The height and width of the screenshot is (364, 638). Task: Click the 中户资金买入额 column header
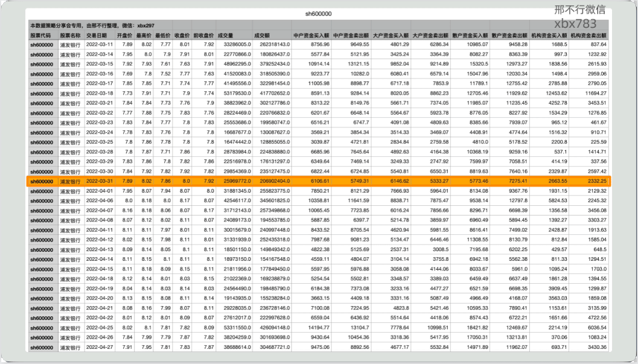tap(311, 36)
